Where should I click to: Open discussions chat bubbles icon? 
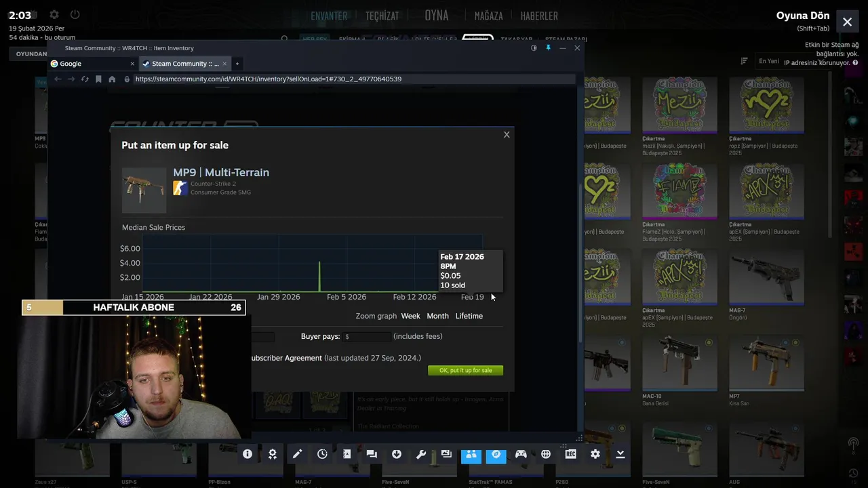tap(372, 454)
